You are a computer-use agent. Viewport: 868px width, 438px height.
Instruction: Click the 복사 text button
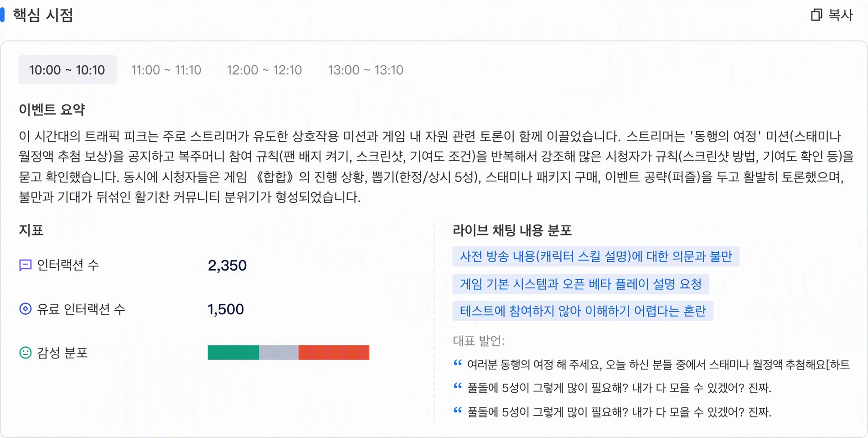840,15
